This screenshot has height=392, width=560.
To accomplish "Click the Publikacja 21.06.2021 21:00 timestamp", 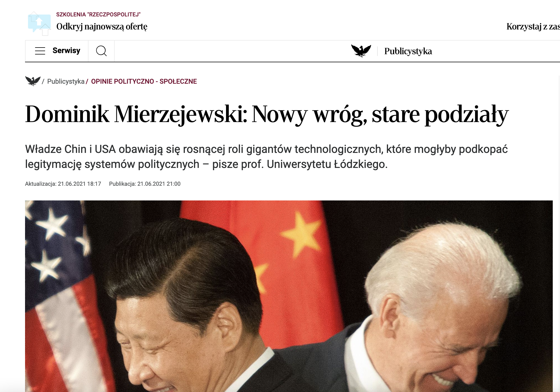I will (145, 184).
